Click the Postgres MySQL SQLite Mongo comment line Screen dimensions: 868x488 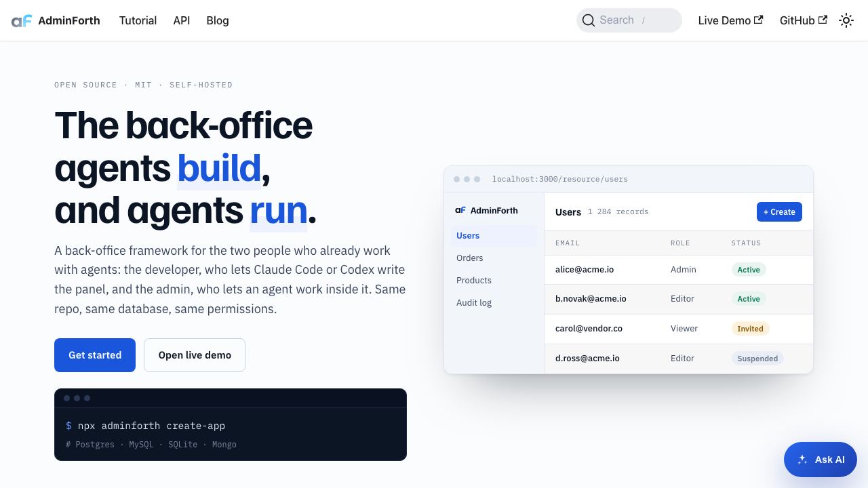(151, 445)
